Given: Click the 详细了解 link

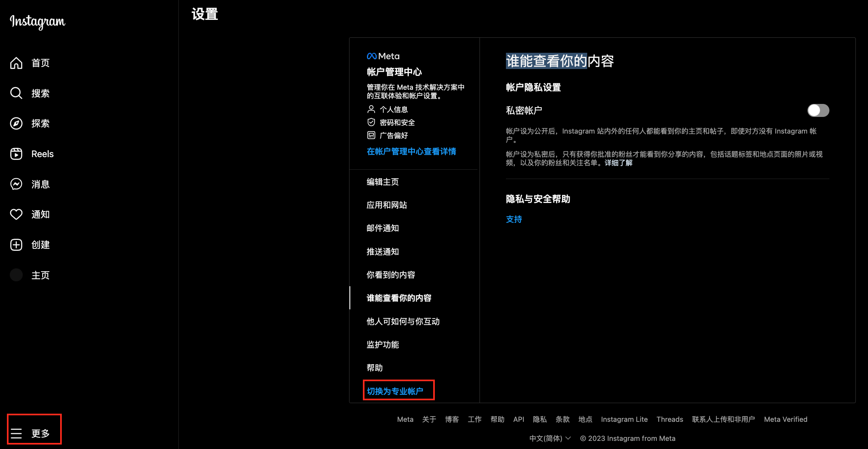Looking at the screenshot, I should 618,163.
